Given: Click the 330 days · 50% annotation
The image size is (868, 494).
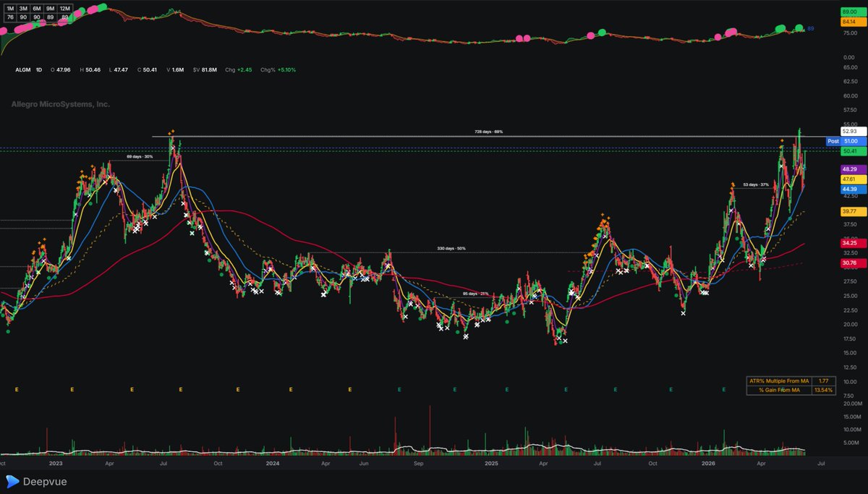Looking at the screenshot, I should (x=452, y=248).
